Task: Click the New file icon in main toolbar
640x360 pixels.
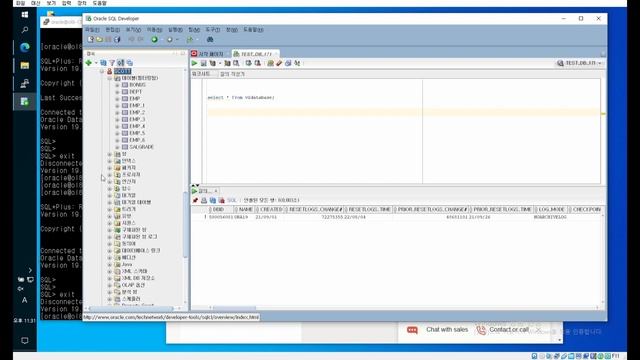Action: [x=91, y=39]
